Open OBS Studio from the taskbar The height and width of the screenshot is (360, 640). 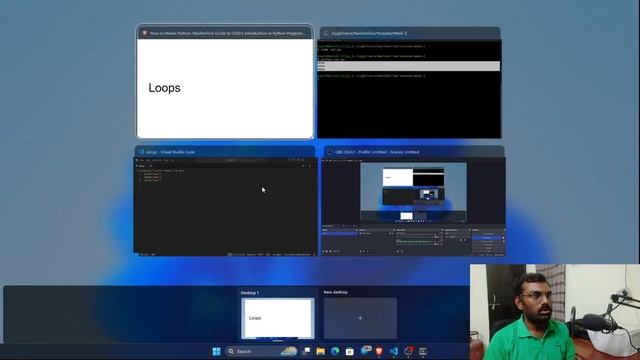tap(409, 351)
